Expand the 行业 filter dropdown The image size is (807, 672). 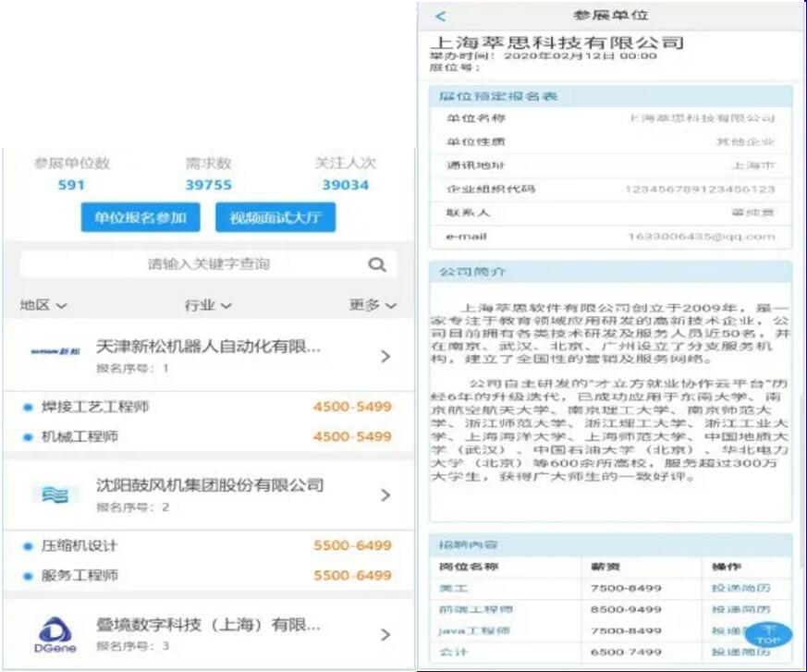point(207,305)
